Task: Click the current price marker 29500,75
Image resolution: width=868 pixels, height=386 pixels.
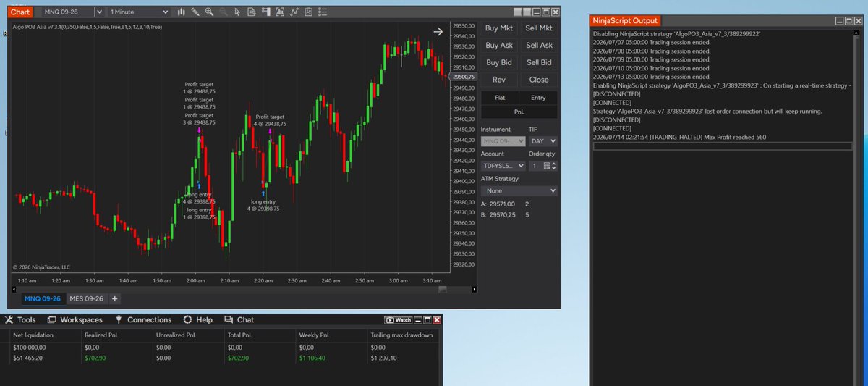Action: (462, 77)
